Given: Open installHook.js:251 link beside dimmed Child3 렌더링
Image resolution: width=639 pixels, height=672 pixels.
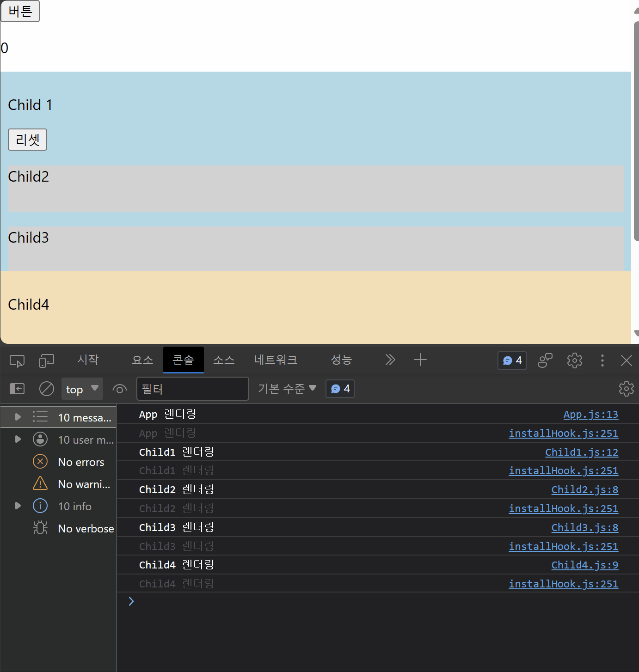Looking at the screenshot, I should pyautogui.click(x=563, y=546).
